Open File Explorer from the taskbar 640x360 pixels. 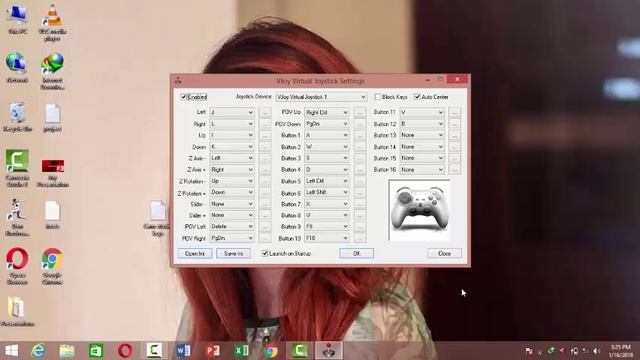click(x=67, y=351)
